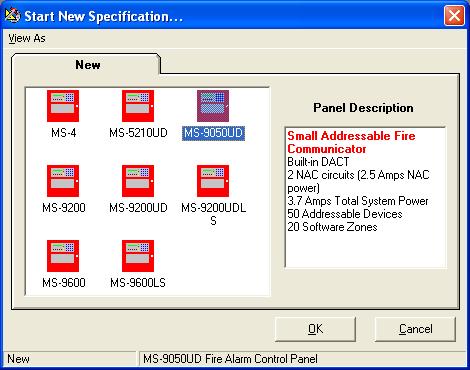Open the View As menu
Image resolution: width=470 pixels, height=370 pixels.
pos(27,38)
